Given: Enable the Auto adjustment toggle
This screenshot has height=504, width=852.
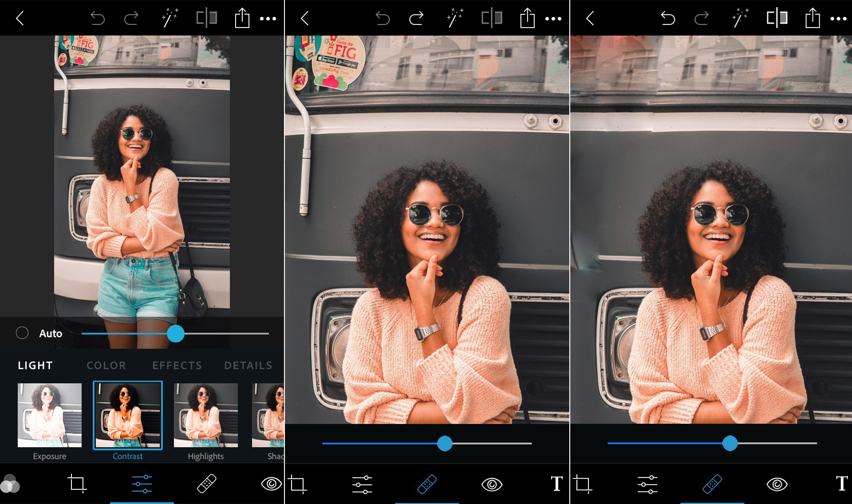Looking at the screenshot, I should (x=22, y=333).
